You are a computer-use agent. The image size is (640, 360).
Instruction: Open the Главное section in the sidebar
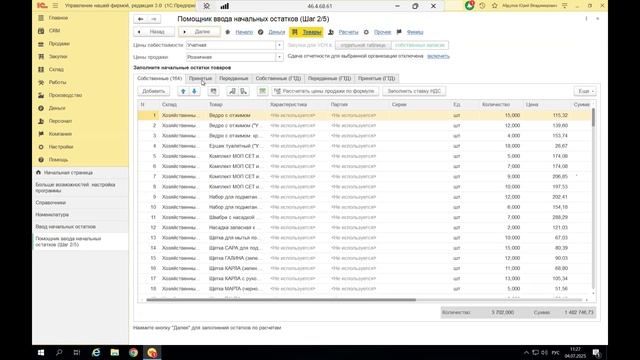click(x=58, y=18)
